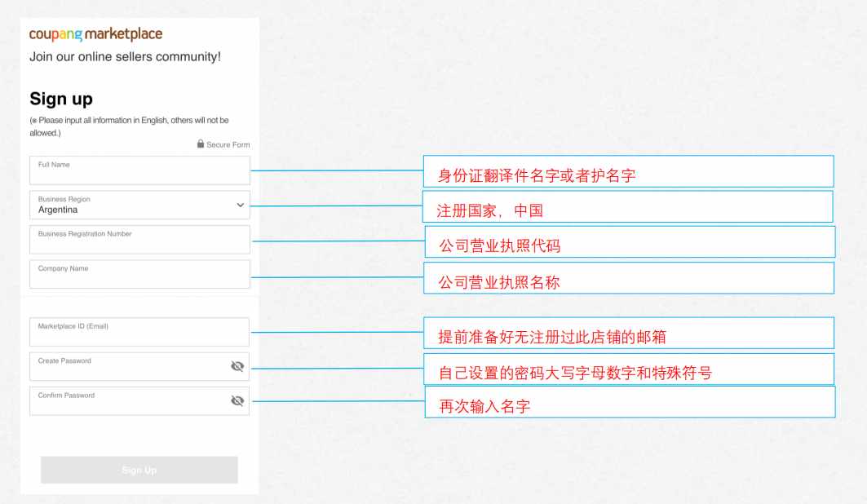This screenshot has width=867, height=504.
Task: Click the 'Please input all information in English' note
Action: (x=129, y=126)
